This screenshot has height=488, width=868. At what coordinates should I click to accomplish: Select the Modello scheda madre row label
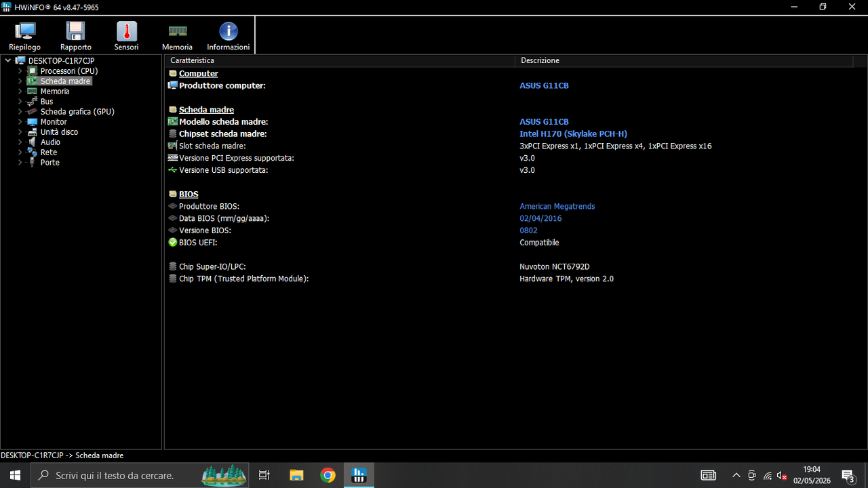[224, 122]
